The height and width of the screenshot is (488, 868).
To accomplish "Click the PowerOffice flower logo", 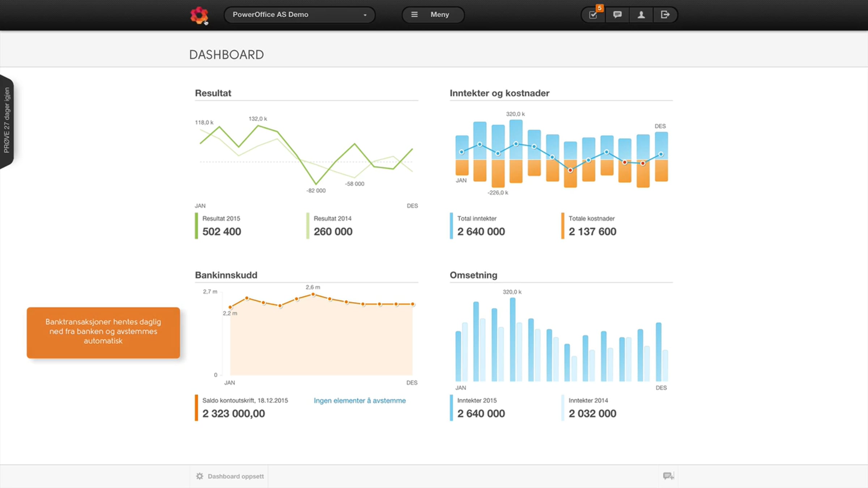I will (199, 15).
